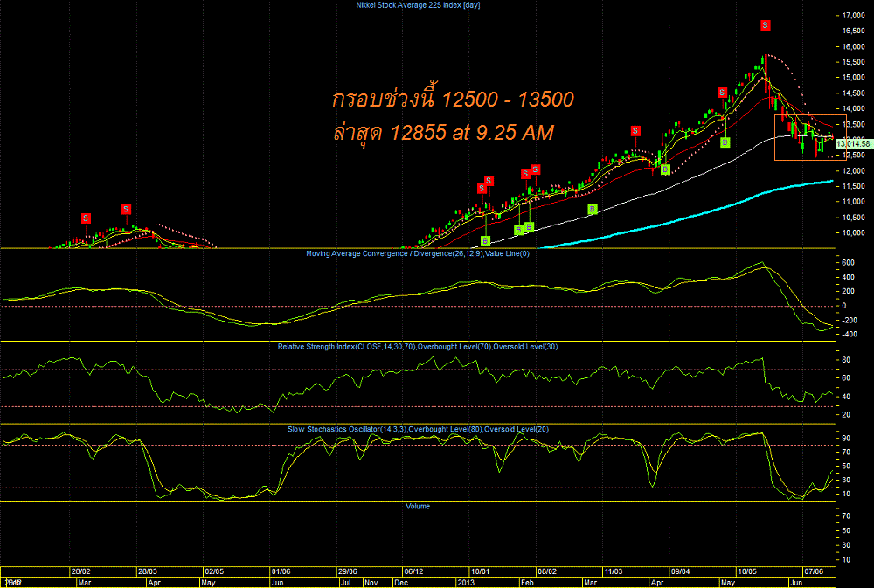
Task: Click the 09/04 date label on the time axis
Action: tap(680, 571)
